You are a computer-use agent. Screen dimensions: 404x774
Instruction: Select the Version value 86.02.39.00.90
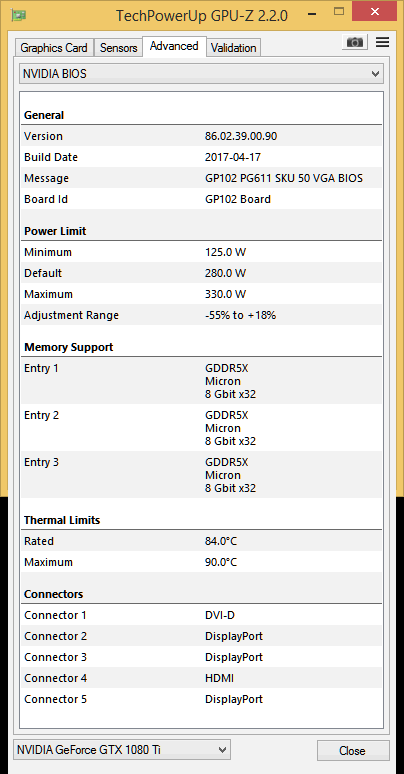point(241,136)
